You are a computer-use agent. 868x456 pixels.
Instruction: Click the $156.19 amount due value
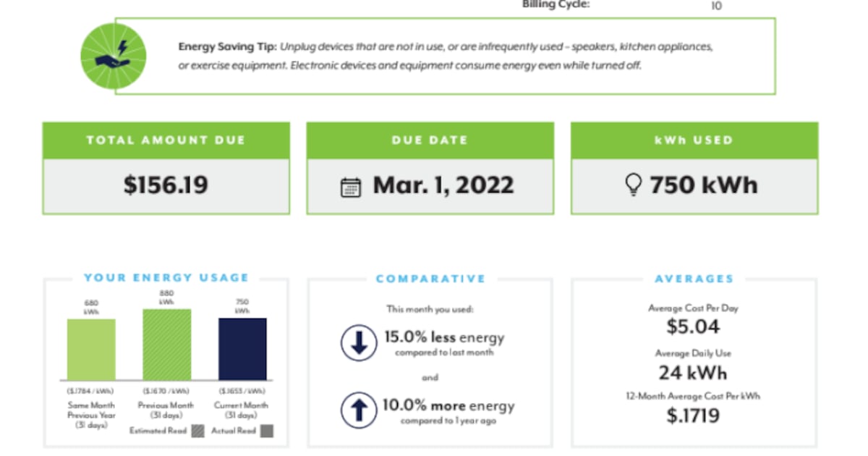pos(166,185)
